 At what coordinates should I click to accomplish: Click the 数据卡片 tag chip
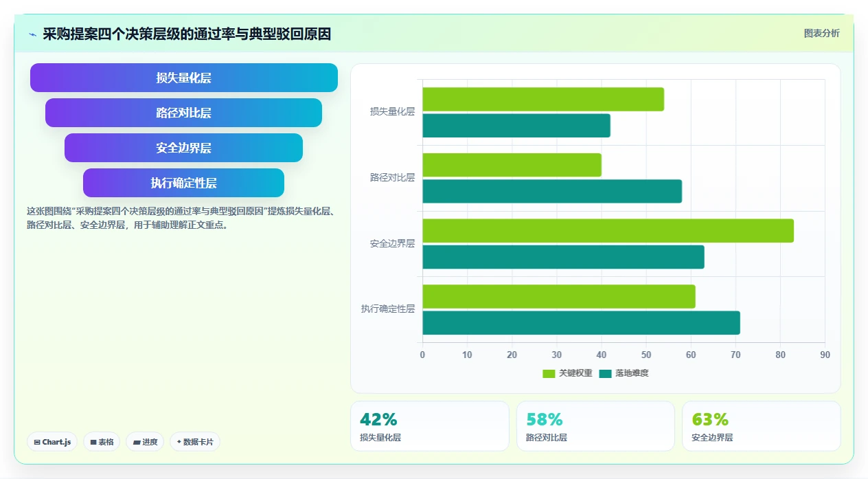coord(195,442)
